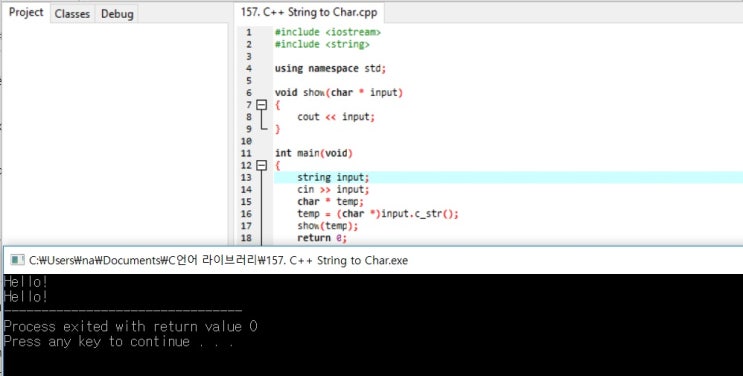Click the second 'Hello!' output line in console
This screenshot has width=743, height=376.
click(26, 297)
